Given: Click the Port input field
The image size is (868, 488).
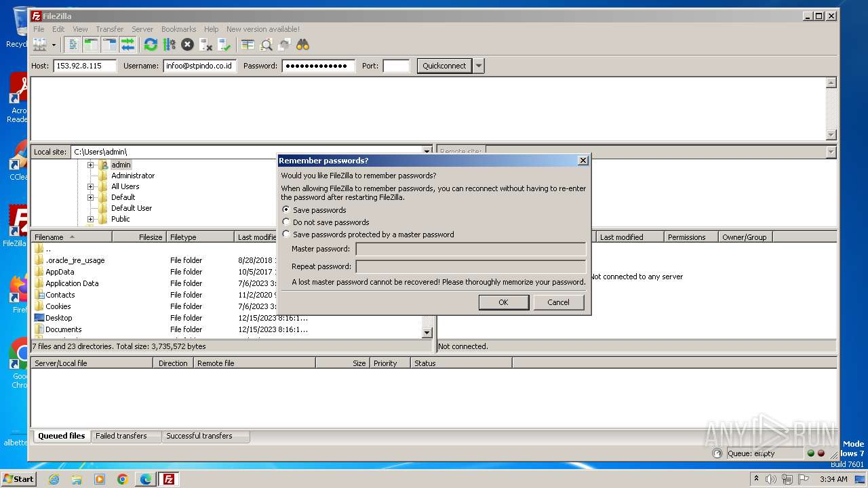Looking at the screenshot, I should [396, 66].
